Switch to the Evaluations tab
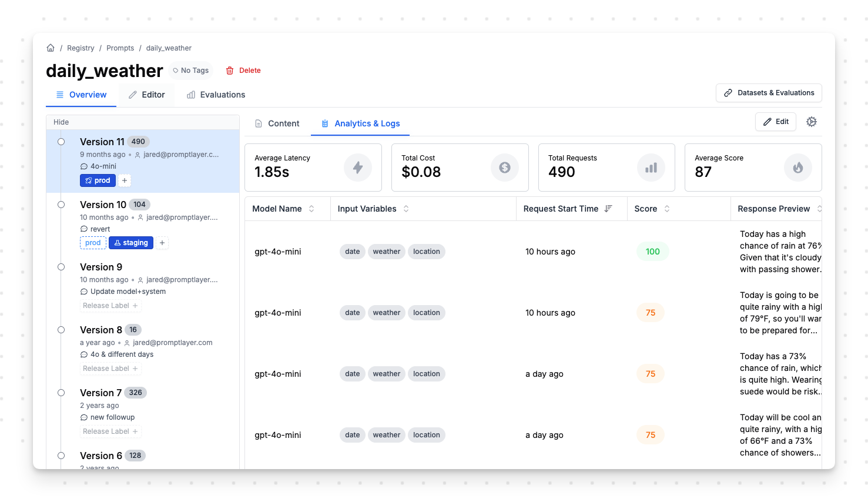Viewport: 868px width, 502px height. [x=216, y=95]
